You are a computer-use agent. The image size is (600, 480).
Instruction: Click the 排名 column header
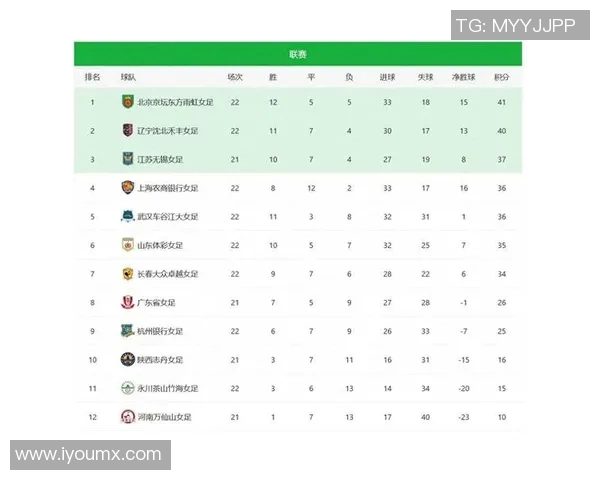(x=92, y=76)
